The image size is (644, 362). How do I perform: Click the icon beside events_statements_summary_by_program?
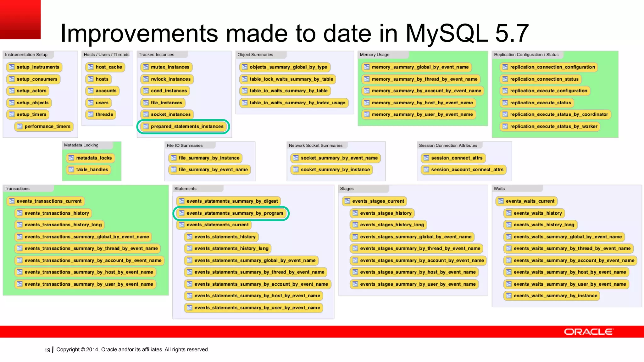[x=182, y=213]
